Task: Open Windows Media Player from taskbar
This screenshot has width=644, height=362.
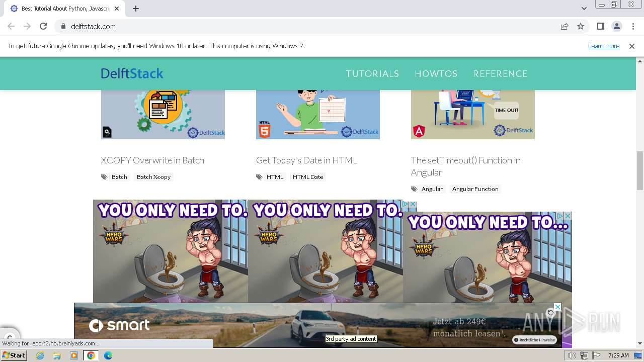Action: click(x=74, y=355)
